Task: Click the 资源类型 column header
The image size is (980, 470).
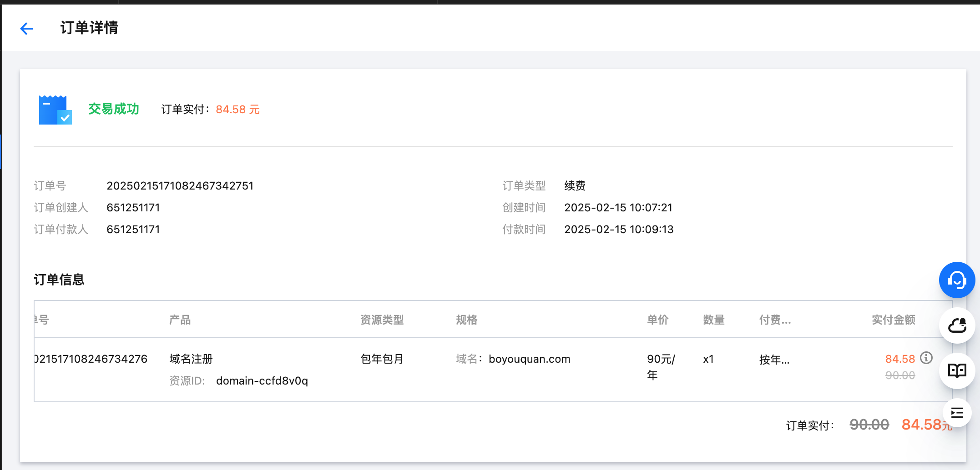Action: 382,320
